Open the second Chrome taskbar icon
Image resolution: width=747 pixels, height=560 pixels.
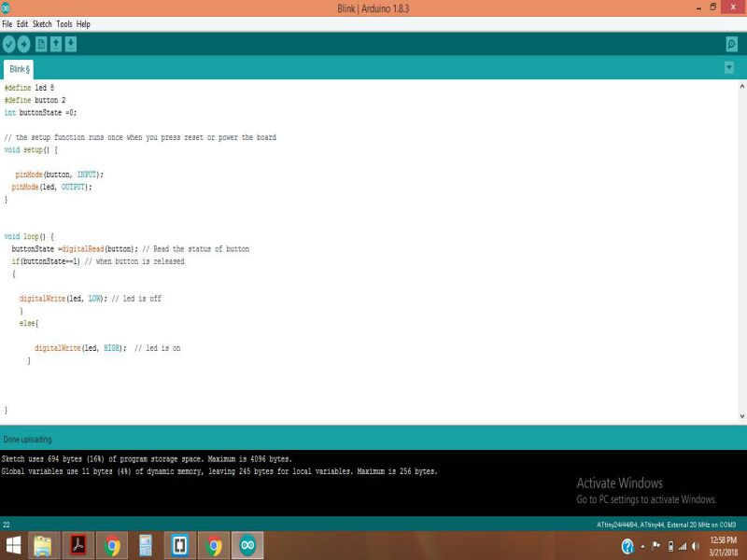tap(214, 545)
